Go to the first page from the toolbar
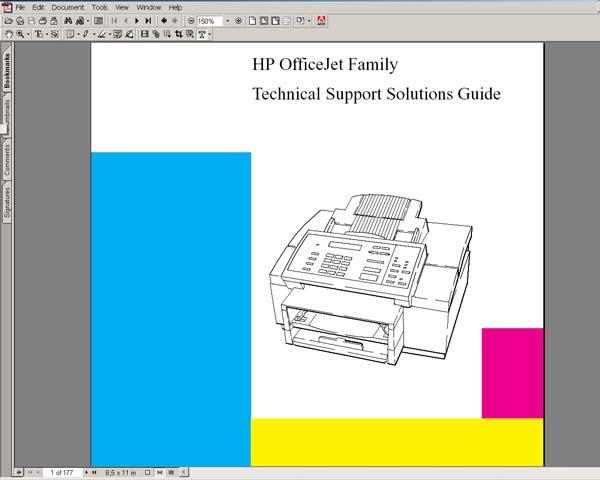 tap(114, 21)
